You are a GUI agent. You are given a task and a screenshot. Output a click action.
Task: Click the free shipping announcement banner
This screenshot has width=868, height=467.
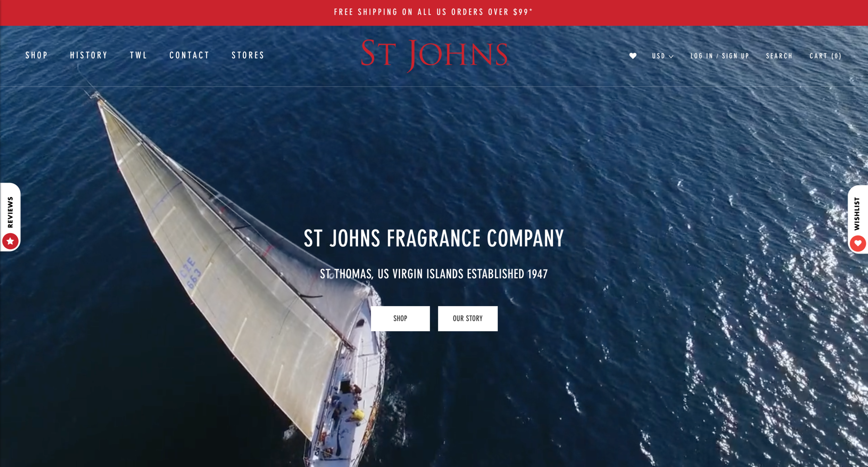(x=434, y=13)
